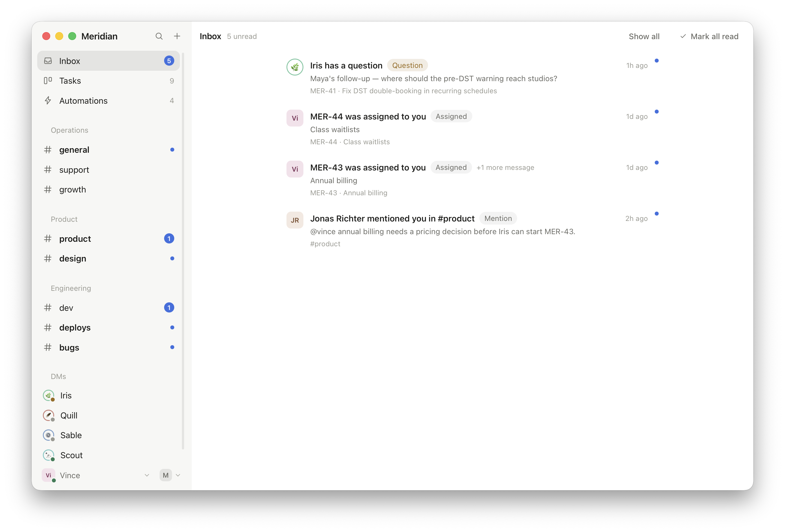
Task: Click the Mention tag label
Action: pos(498,218)
